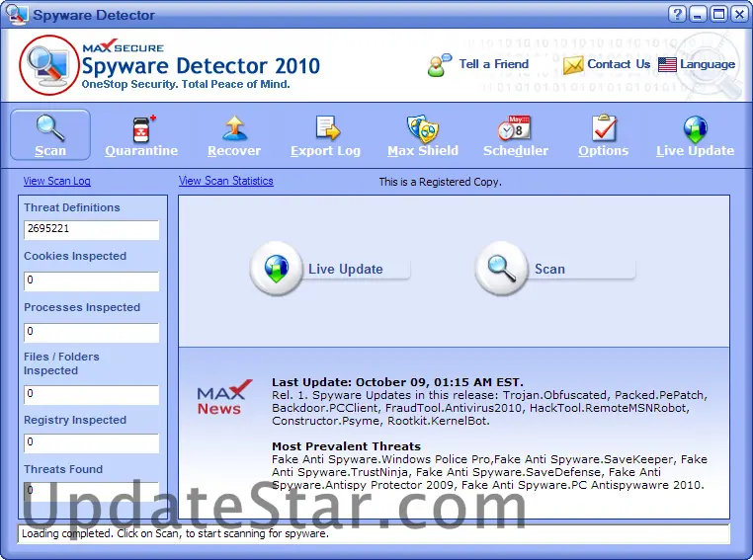
Task: Click the large Scan magnifier button
Action: click(501, 269)
